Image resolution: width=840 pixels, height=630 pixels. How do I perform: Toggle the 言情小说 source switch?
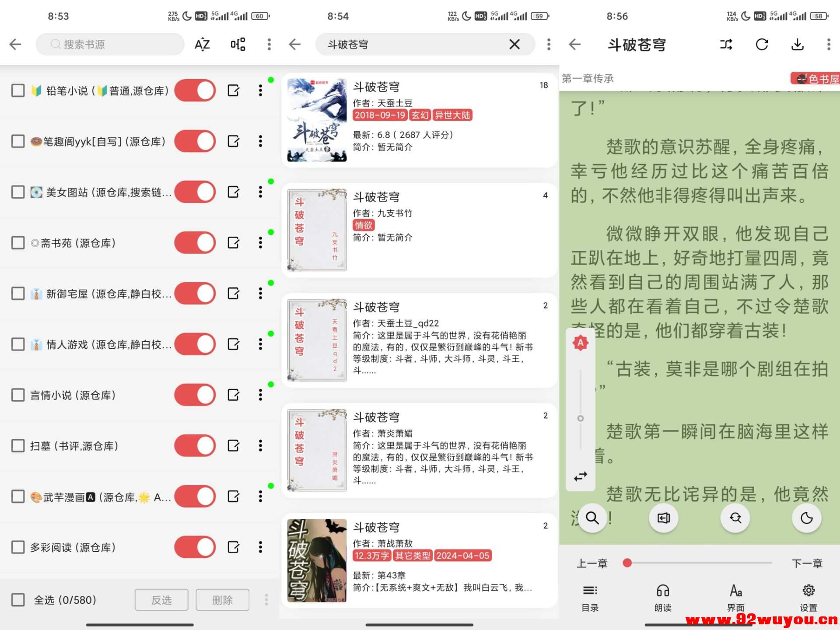coord(195,395)
